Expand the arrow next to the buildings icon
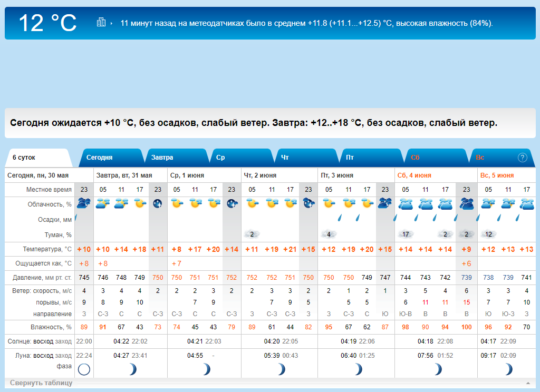 pos(111,23)
